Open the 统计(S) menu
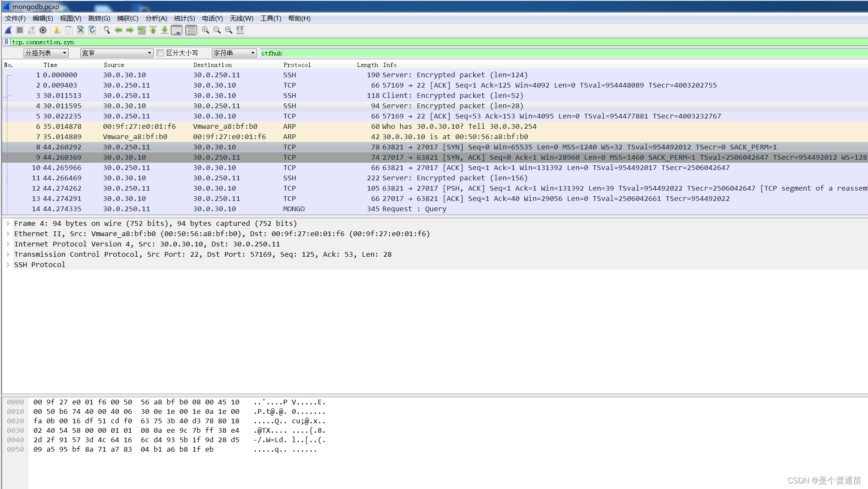 [184, 18]
